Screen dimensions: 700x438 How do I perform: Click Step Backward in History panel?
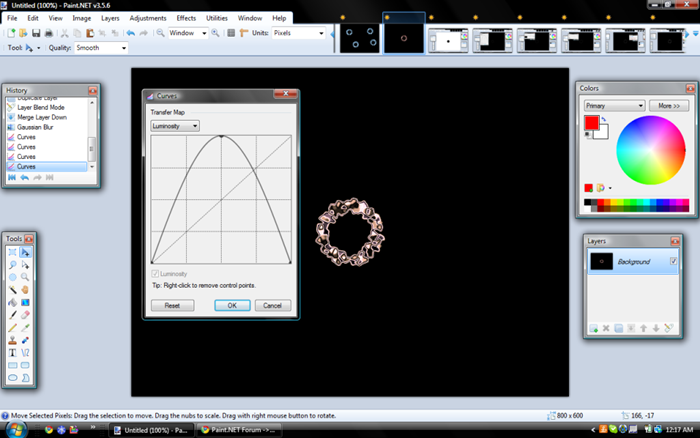(x=25, y=177)
